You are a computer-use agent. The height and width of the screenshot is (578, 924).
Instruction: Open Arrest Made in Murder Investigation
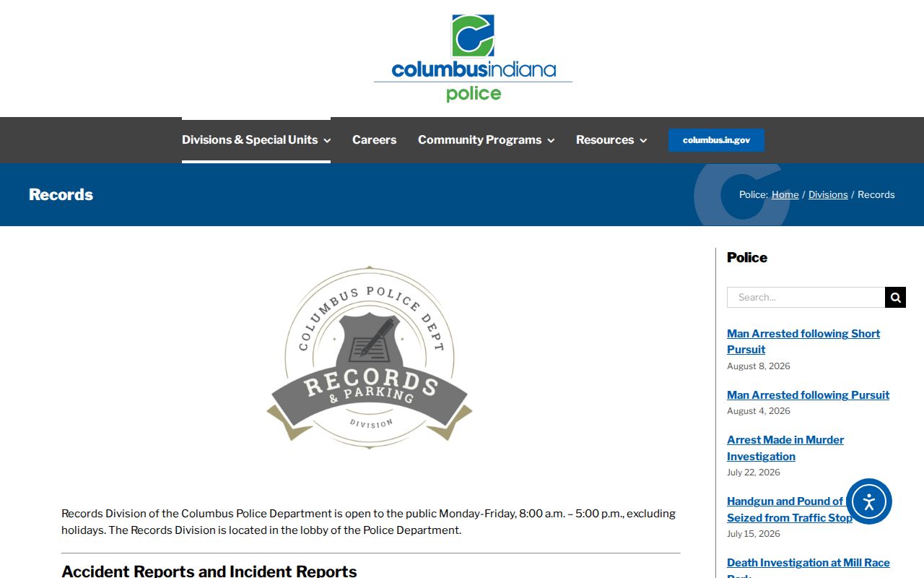click(785, 448)
